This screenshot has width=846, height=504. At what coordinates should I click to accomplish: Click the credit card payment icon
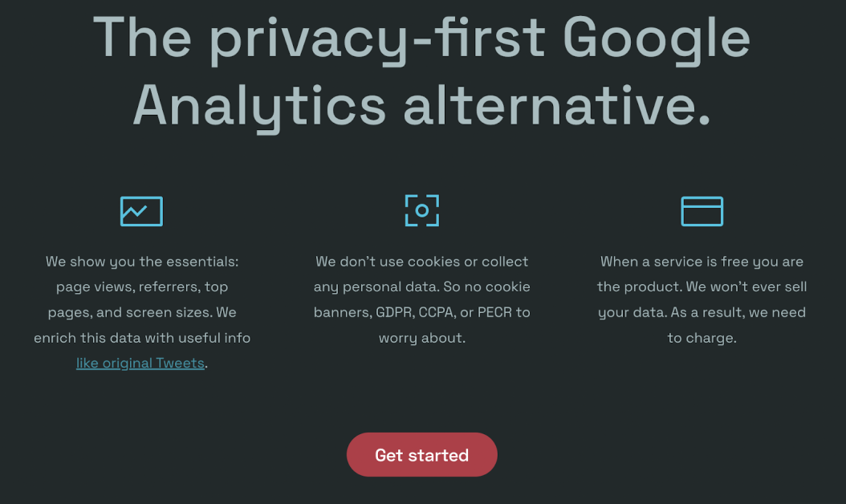(x=702, y=211)
